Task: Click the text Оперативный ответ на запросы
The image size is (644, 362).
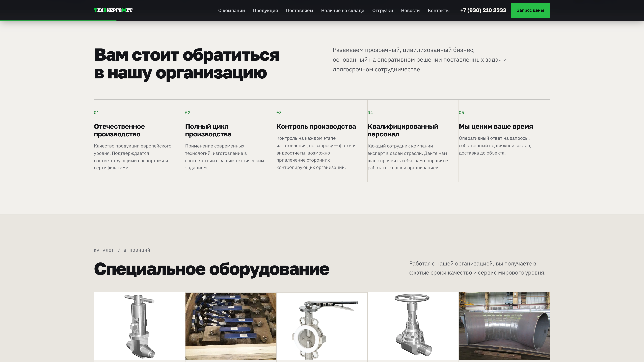Action: point(495,145)
